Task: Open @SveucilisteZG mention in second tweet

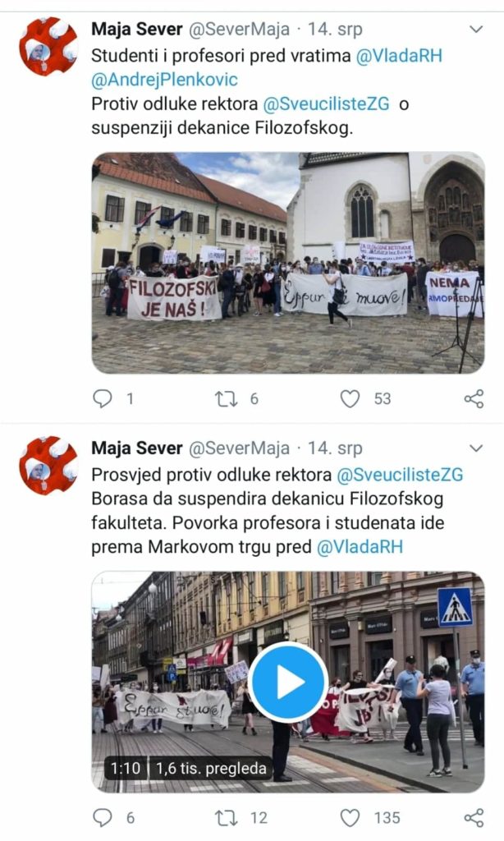Action: [x=400, y=475]
